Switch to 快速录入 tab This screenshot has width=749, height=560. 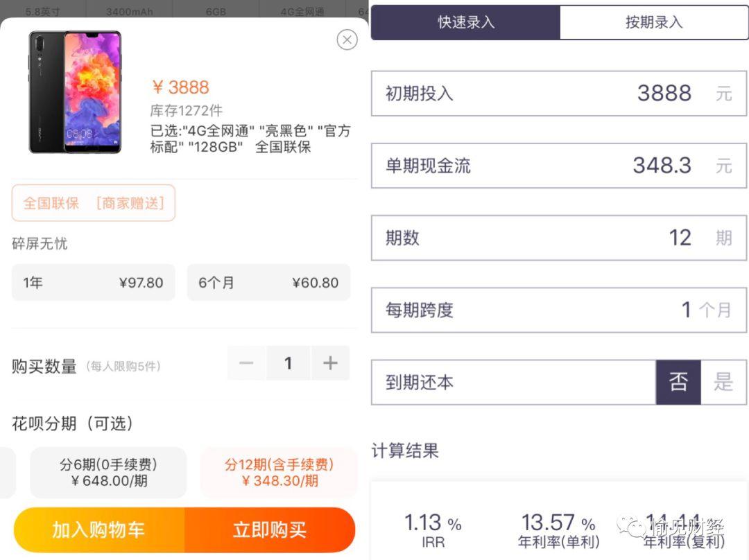(x=466, y=22)
